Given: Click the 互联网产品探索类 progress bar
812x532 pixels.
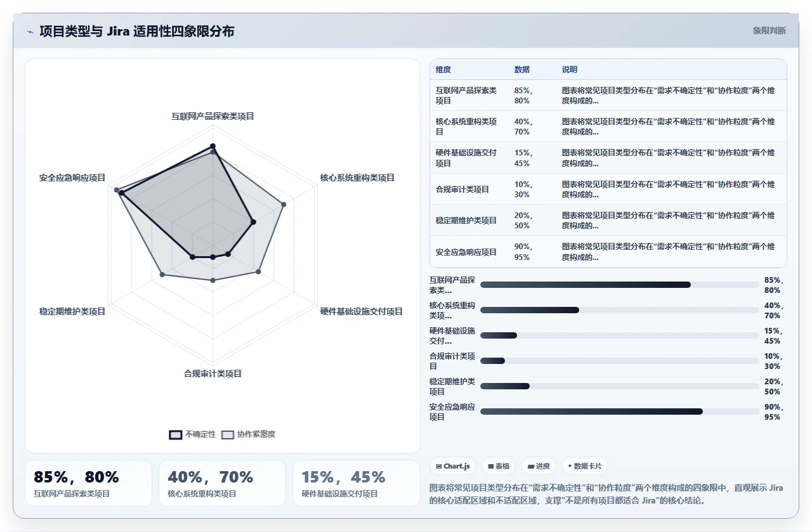Looking at the screenshot, I should 620,285.
